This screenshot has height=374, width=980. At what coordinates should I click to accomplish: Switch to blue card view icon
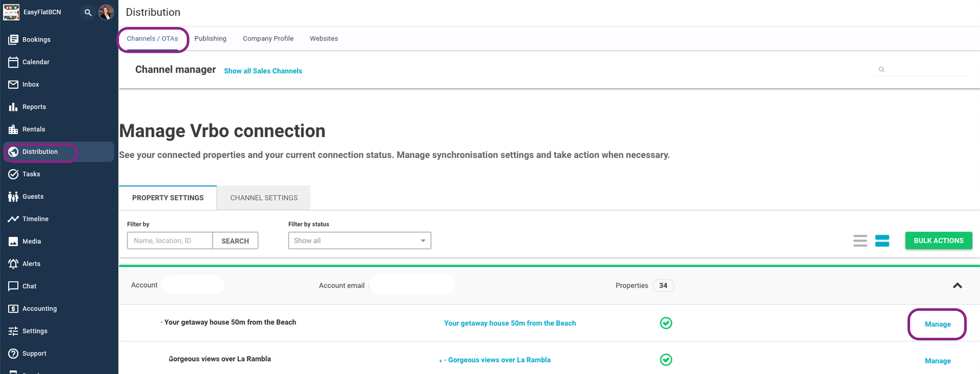coord(882,241)
